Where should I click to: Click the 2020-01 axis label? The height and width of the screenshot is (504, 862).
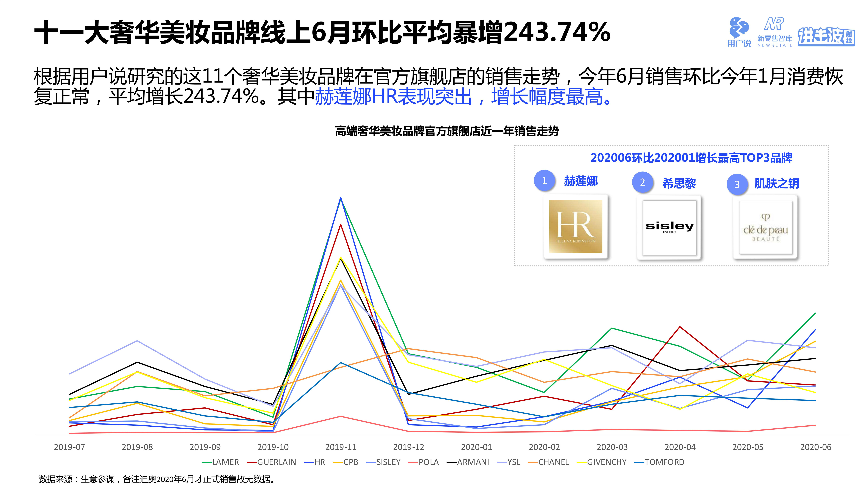[x=477, y=447]
